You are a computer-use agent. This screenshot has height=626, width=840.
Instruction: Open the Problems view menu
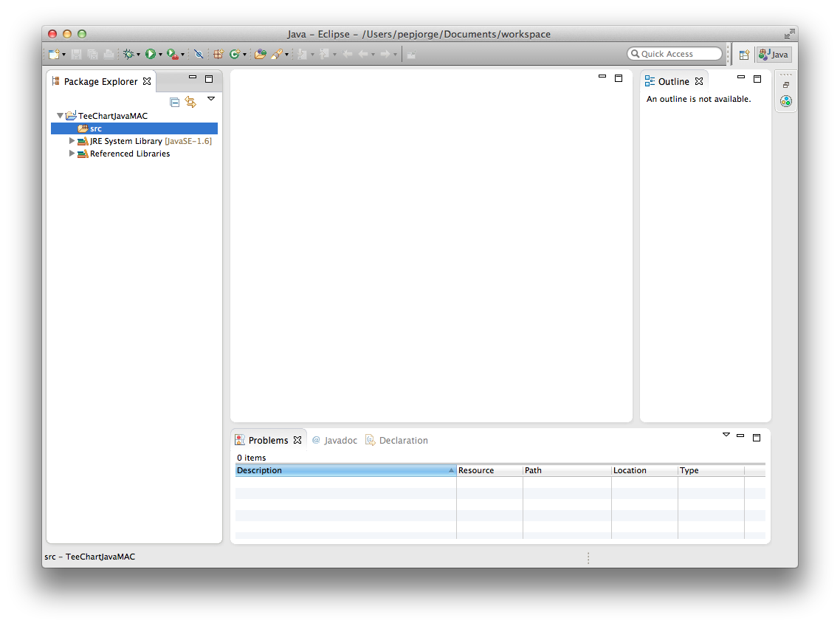pyautogui.click(x=726, y=435)
